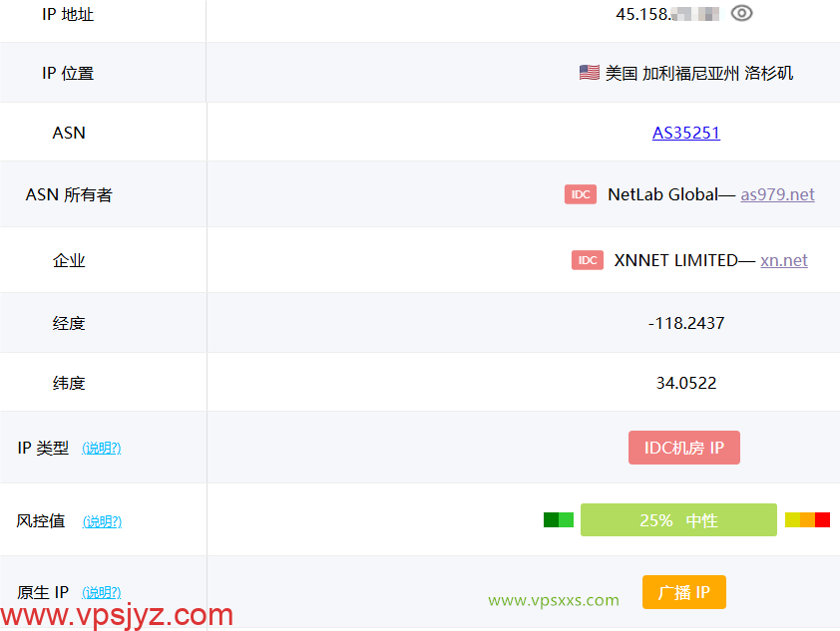
Task: Click the IP 地址 row label
Action: tap(68, 14)
